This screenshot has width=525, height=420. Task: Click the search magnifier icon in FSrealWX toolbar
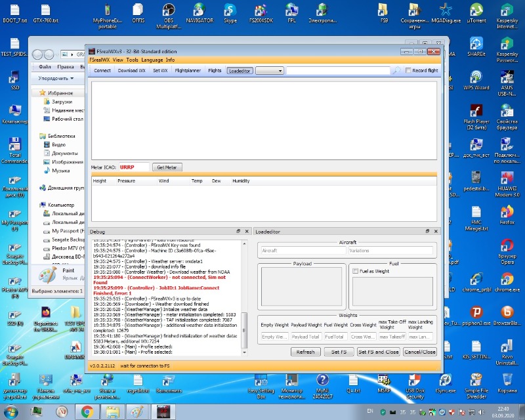397,70
